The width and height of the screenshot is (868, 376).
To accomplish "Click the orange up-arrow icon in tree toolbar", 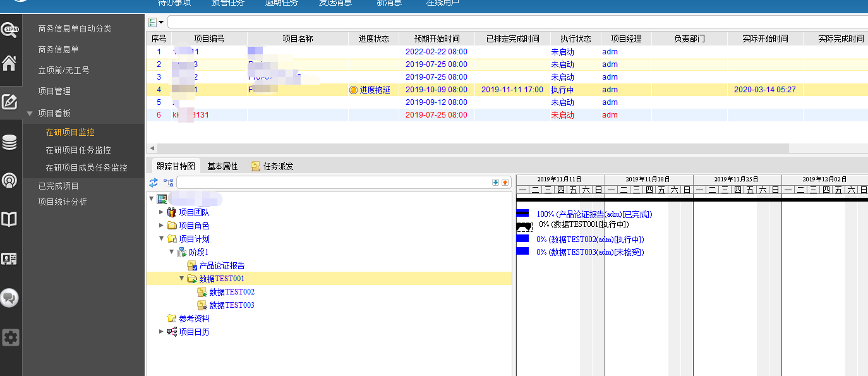I will [505, 183].
